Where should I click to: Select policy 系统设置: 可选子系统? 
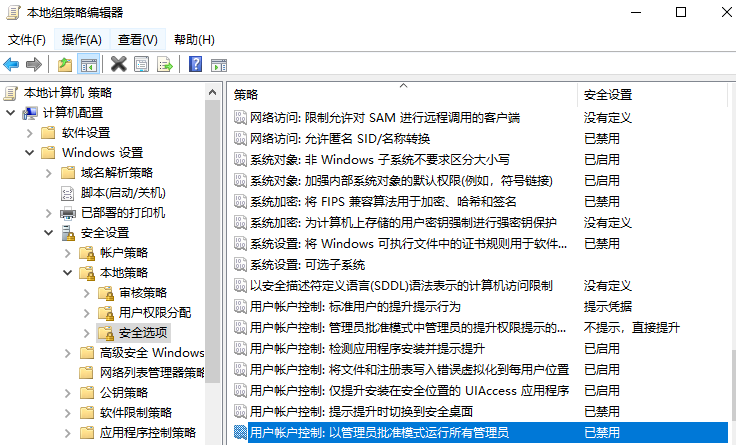tap(306, 265)
